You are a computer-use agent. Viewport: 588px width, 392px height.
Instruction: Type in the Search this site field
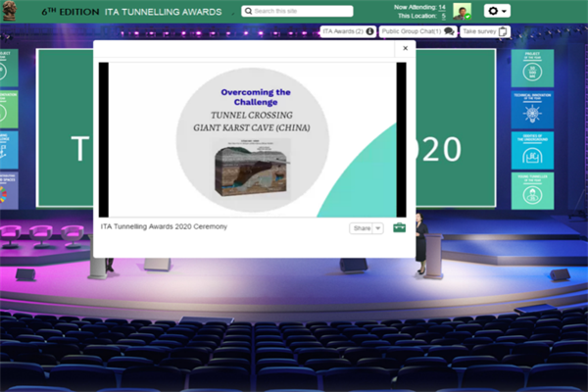coord(310,12)
